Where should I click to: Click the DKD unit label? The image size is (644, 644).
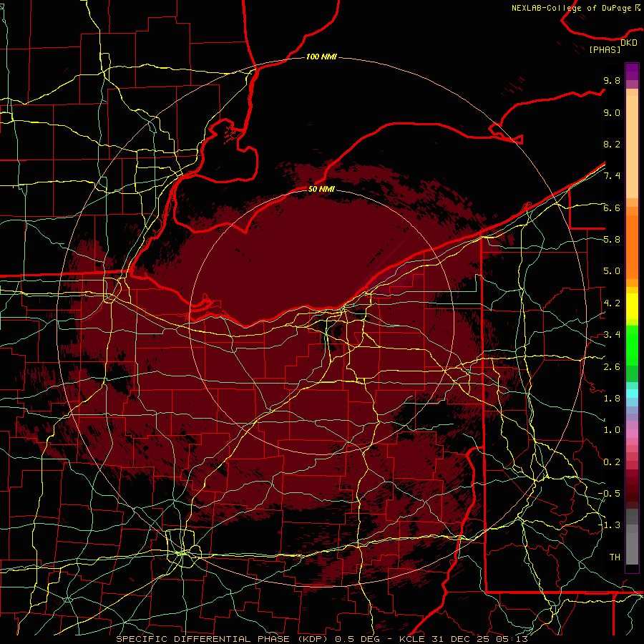(x=629, y=43)
